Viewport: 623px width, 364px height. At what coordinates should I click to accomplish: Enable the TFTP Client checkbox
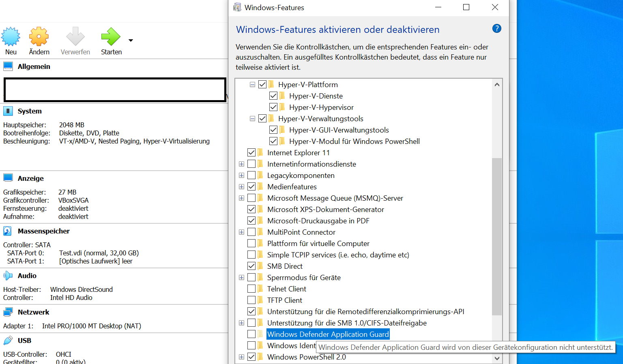click(x=251, y=300)
